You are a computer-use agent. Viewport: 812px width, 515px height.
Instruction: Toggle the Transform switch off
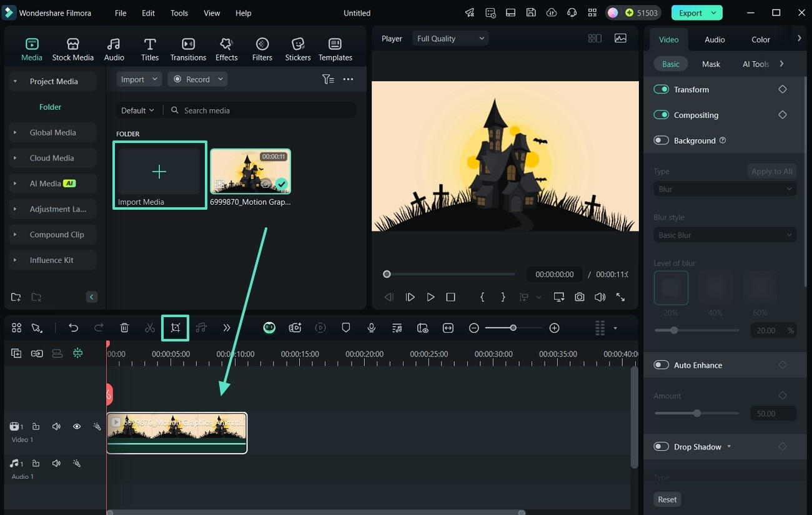pos(661,89)
